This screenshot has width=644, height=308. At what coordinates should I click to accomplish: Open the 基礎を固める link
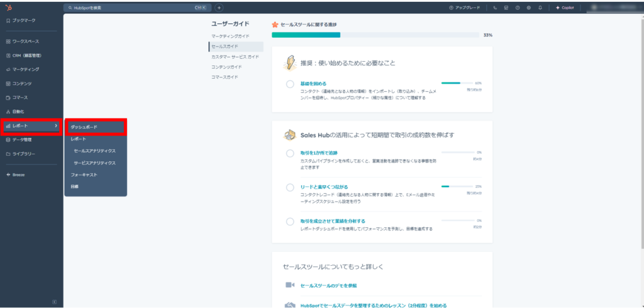pyautogui.click(x=313, y=84)
